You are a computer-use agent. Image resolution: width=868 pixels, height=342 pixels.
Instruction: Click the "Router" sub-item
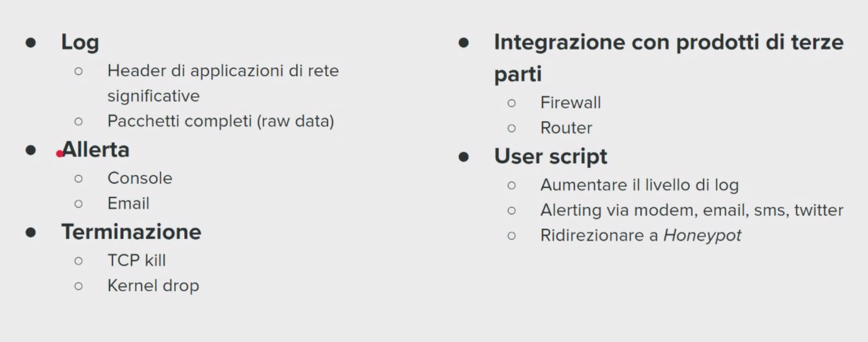pyautogui.click(x=566, y=128)
